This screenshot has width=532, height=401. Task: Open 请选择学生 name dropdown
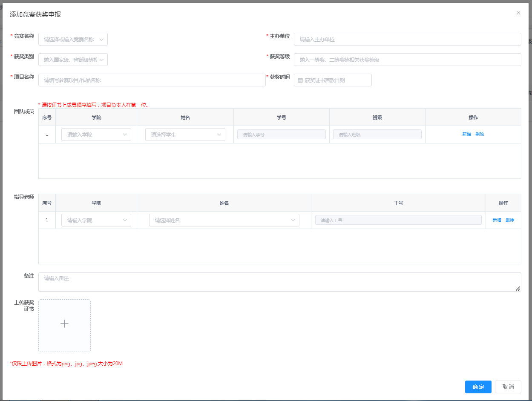coord(185,135)
